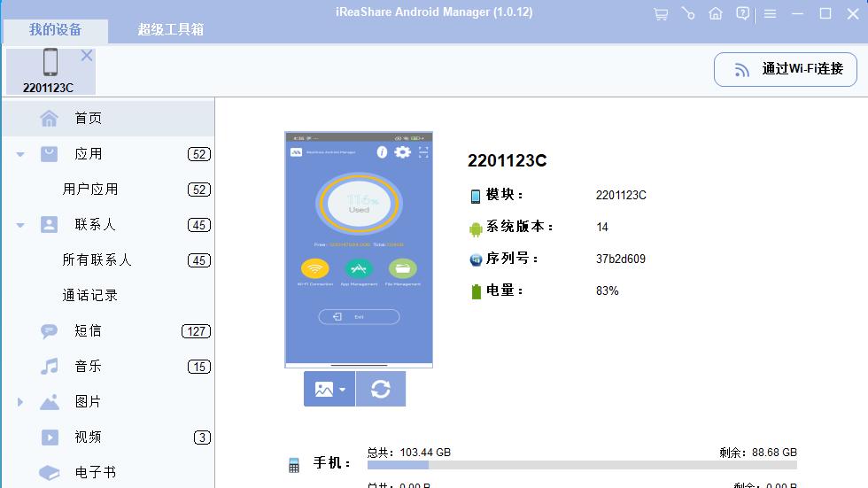This screenshot has width=868, height=488.
Task: Click the 2201123C device name heading
Action: click(x=507, y=160)
